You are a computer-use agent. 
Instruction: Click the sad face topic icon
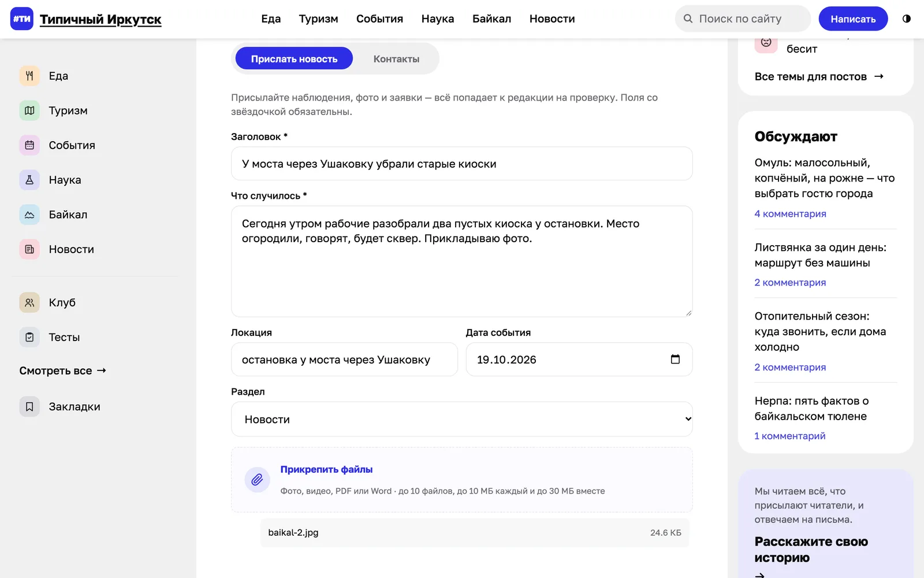point(766,42)
